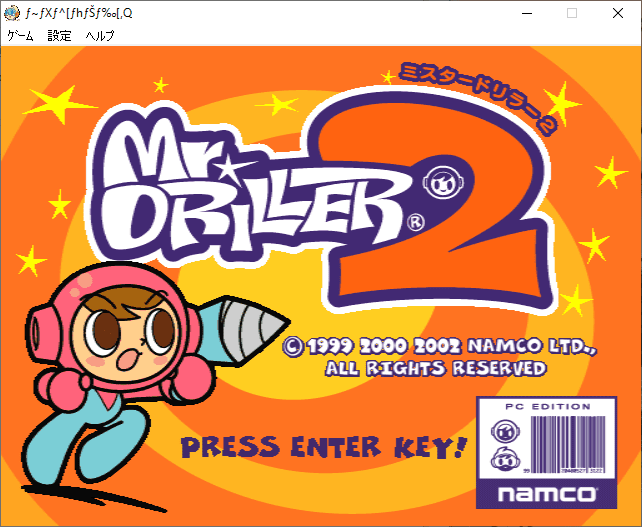Image resolution: width=642 pixels, height=527 pixels.
Task: Click the upper face icon on PC Edition label
Action: (505, 431)
